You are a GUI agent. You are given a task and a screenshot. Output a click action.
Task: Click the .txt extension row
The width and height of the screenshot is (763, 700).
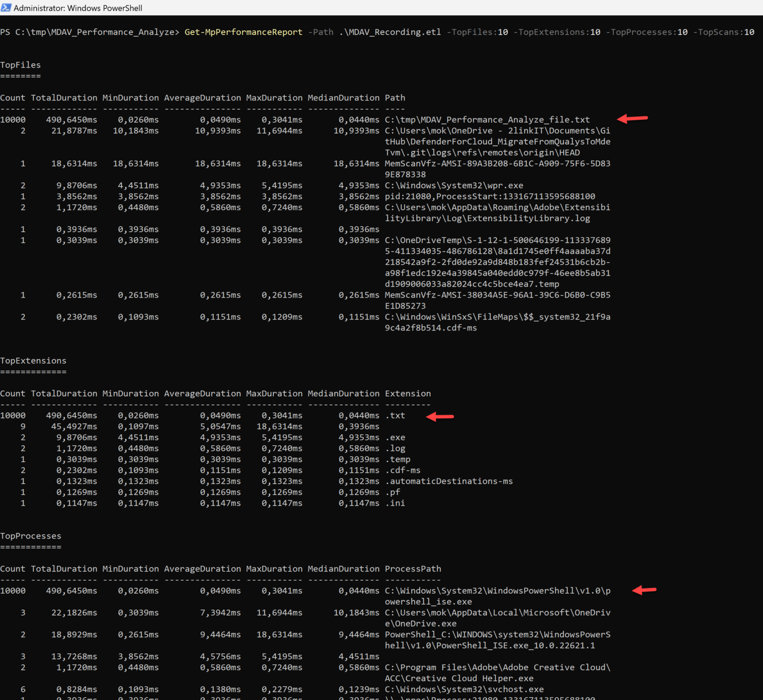pyautogui.click(x=395, y=415)
